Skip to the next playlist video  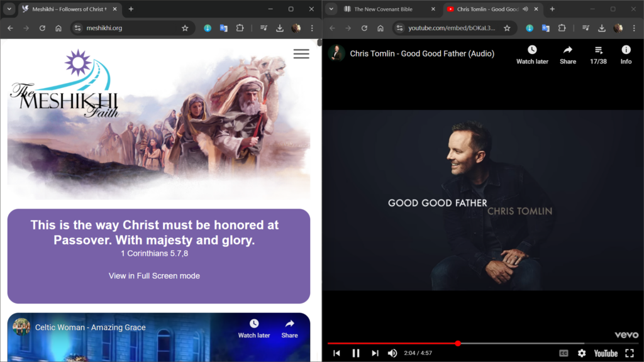[375, 353]
